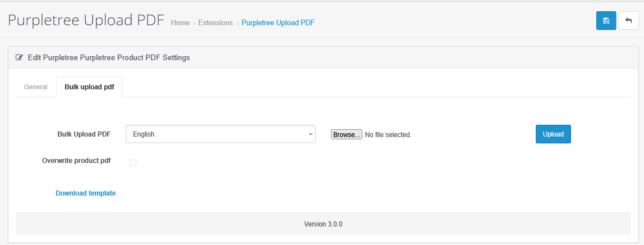Open the English language dropdown

(220, 134)
